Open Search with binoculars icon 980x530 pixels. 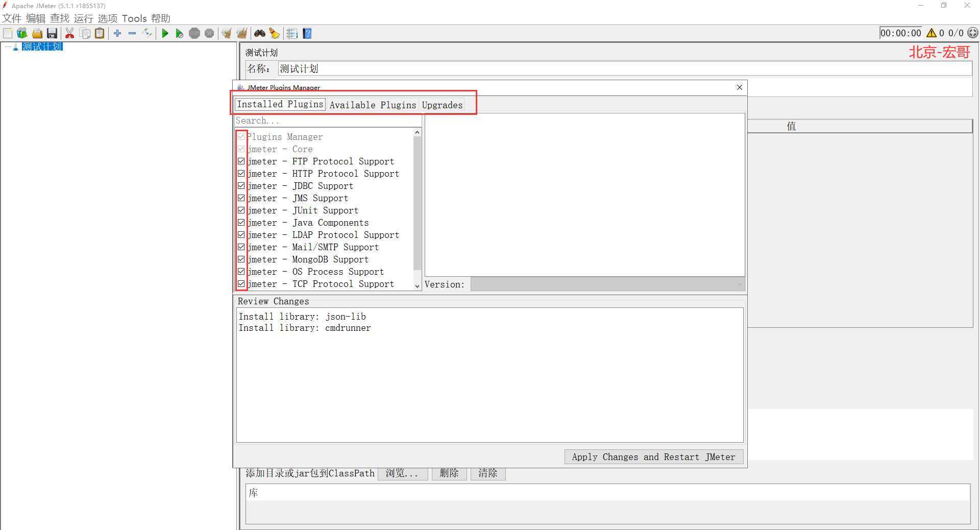(x=260, y=33)
